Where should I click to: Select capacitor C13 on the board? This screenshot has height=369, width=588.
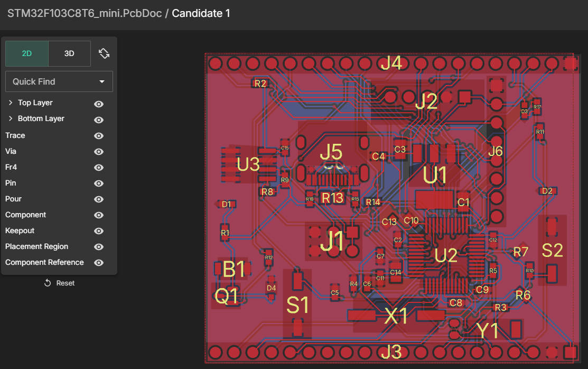pos(389,222)
